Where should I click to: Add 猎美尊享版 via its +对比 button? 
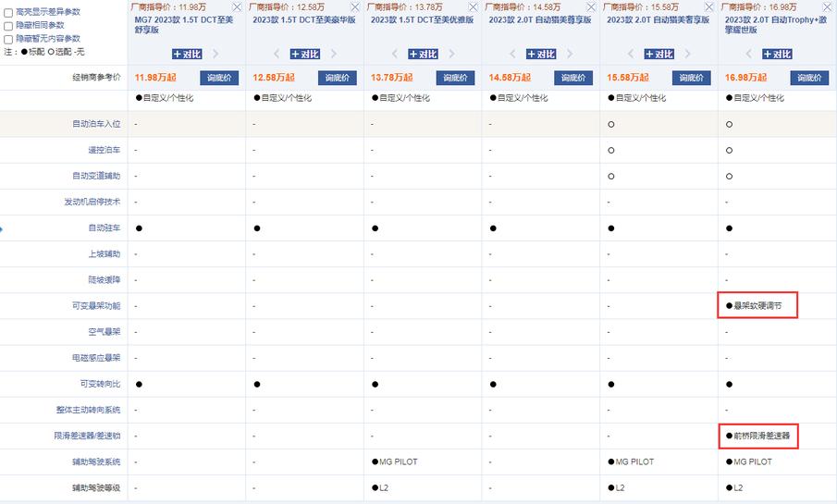click(x=541, y=54)
